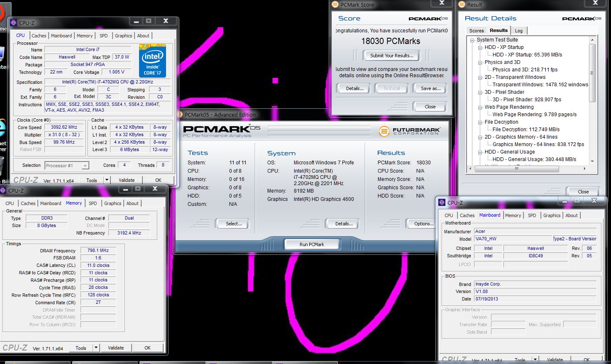The height and width of the screenshot is (364, 611).
Task: Switch to Mainboard tab in CPU window
Action: click(61, 36)
